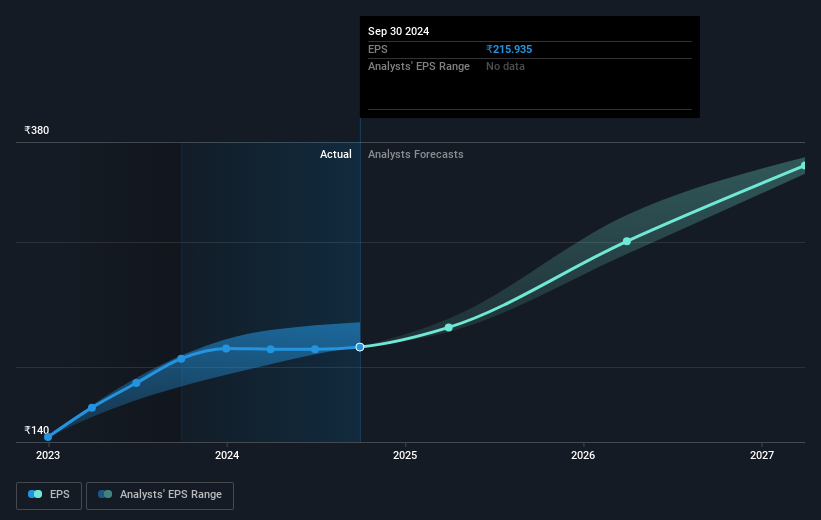Click the ₹140 y-axis label

tap(37, 430)
